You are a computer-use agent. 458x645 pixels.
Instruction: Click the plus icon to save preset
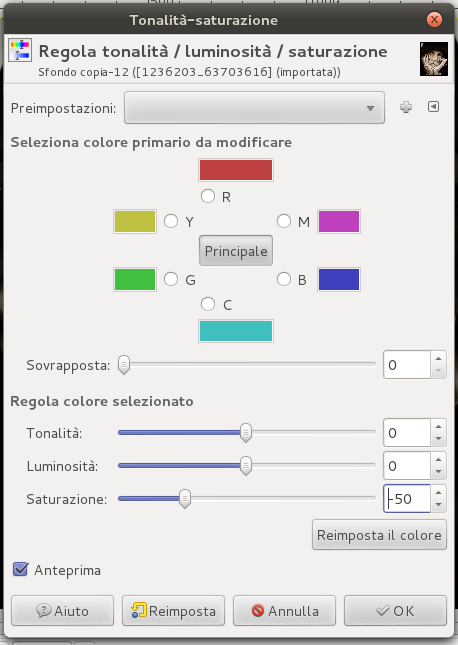[x=406, y=107]
